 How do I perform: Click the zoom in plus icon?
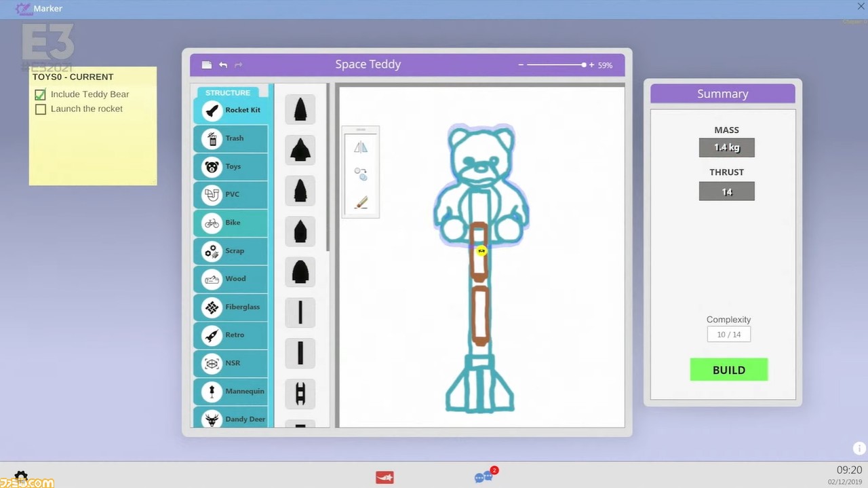pos(591,65)
